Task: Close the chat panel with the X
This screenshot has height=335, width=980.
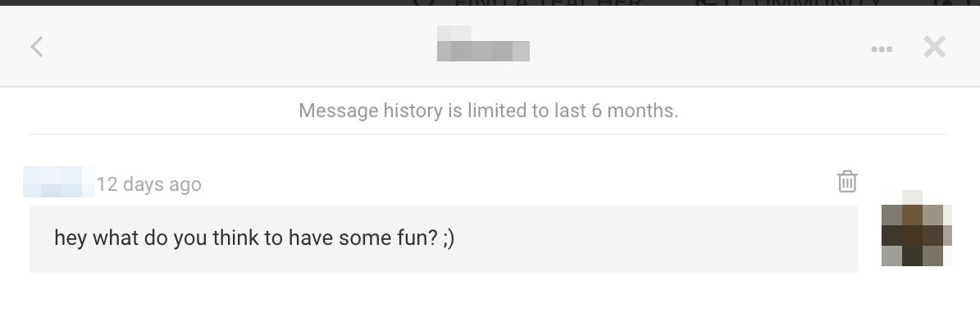Action: 934,47
